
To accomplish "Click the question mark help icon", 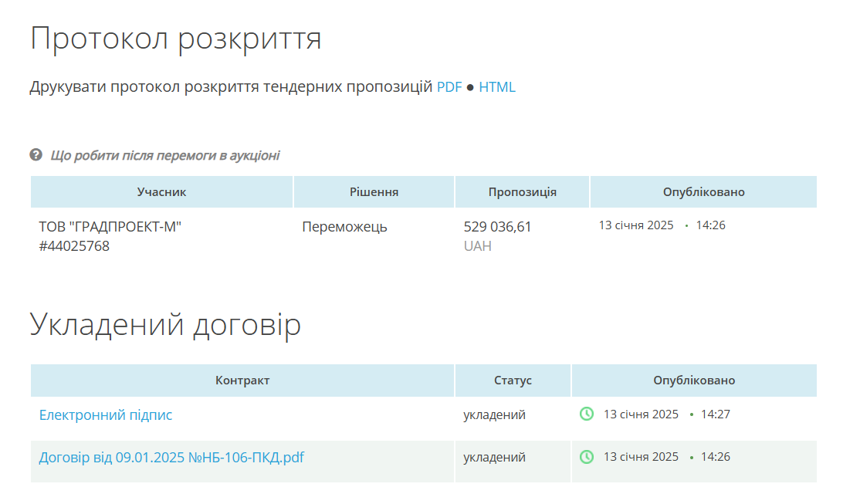I will (36, 155).
